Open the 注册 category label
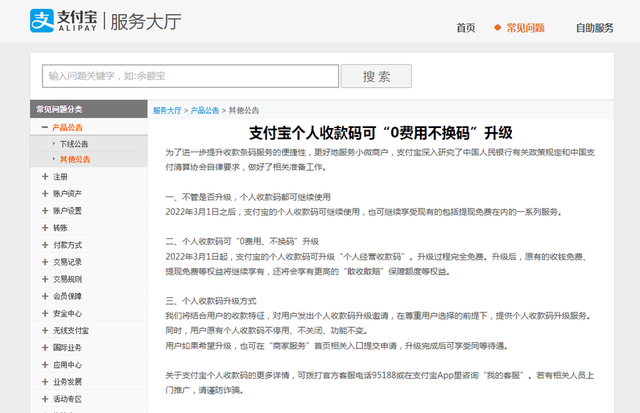Viewport: 640px width, 413px height. (60, 177)
